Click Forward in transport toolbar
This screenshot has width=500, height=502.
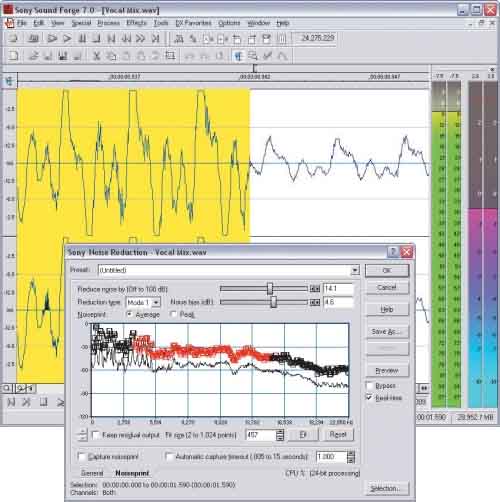coord(141,39)
